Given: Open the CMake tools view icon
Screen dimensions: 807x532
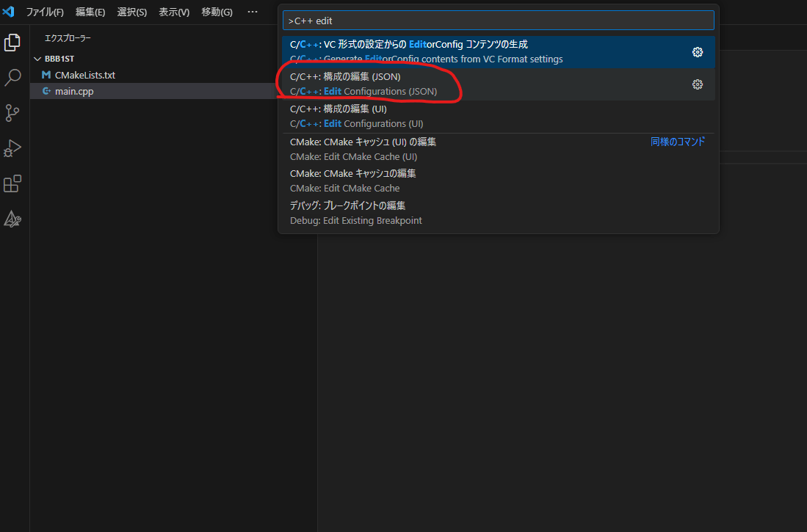Looking at the screenshot, I should (x=12, y=219).
